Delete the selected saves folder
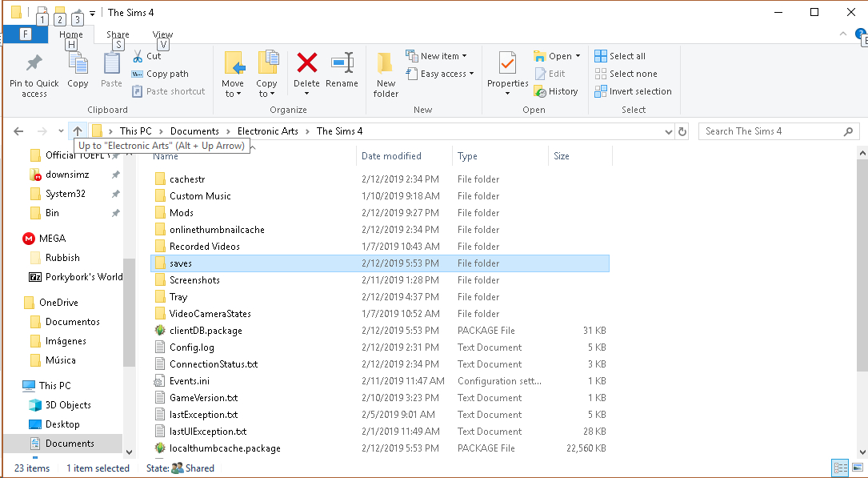 (306, 72)
